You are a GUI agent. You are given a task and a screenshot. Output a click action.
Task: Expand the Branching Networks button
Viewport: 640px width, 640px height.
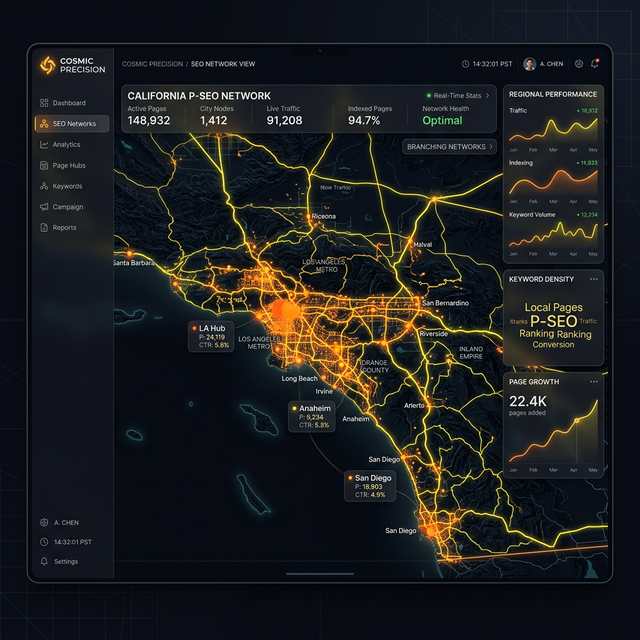click(x=449, y=146)
